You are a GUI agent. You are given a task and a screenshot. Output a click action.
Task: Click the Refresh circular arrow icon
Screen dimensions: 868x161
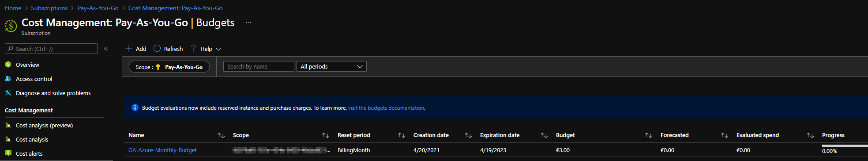click(x=157, y=48)
